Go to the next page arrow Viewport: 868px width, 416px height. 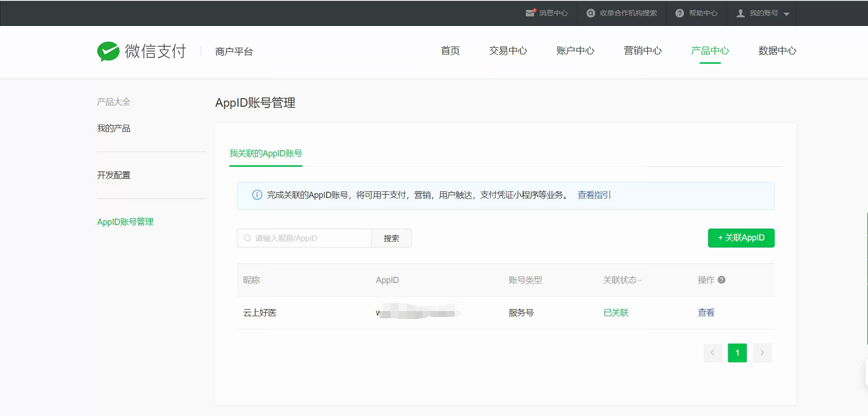[x=762, y=353]
